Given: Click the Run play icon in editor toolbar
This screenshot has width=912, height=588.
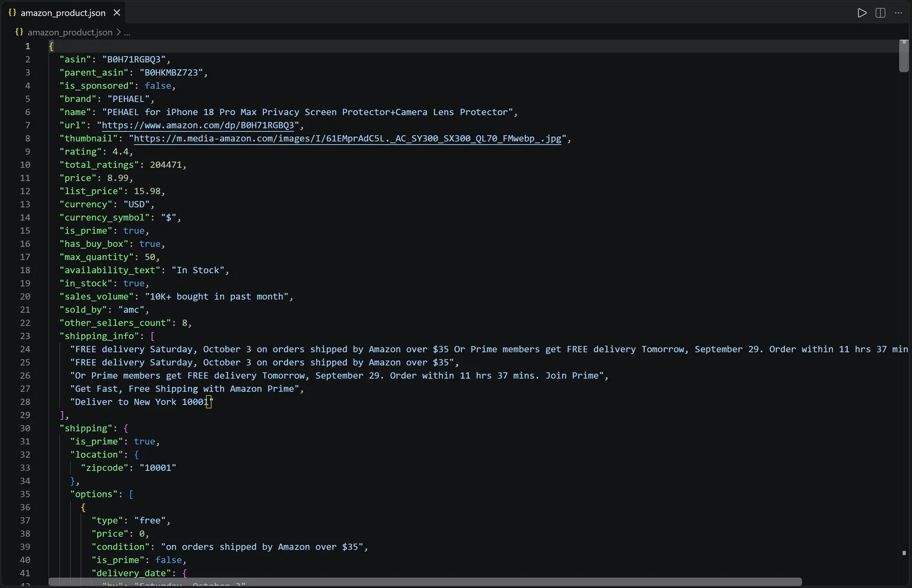Looking at the screenshot, I should pos(862,13).
